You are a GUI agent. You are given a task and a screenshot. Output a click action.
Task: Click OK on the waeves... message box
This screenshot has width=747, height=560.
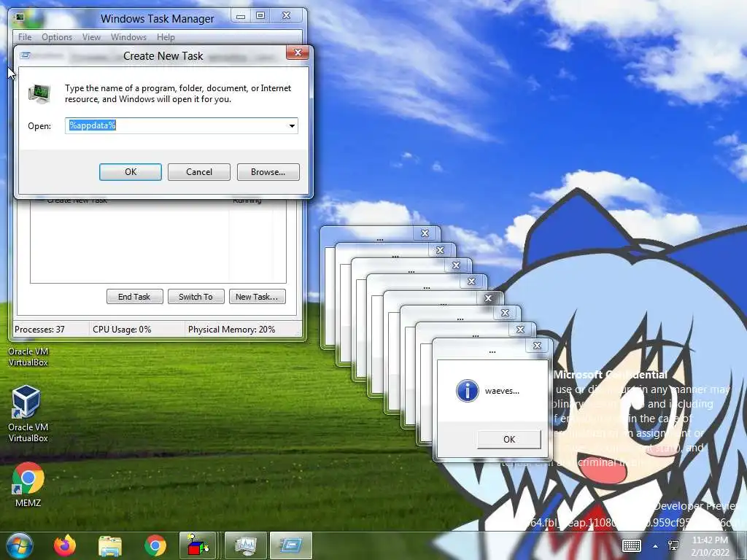508,439
